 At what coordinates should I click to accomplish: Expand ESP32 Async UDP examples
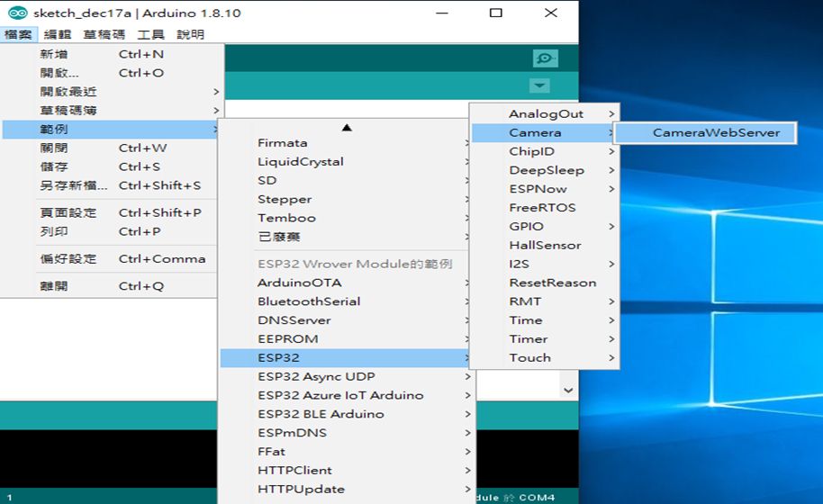347,376
